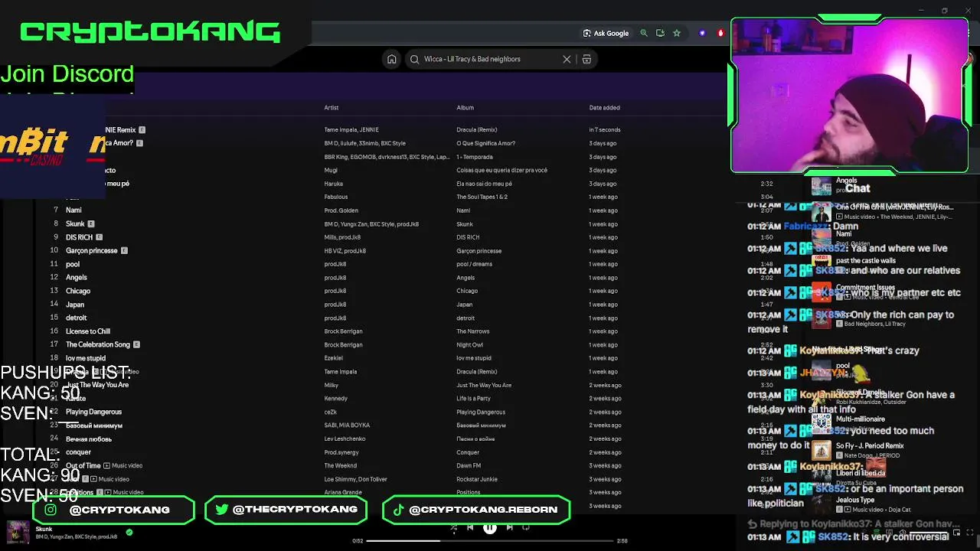Open the album Rockstar Junkie
The width and height of the screenshot is (980, 551).
477,479
